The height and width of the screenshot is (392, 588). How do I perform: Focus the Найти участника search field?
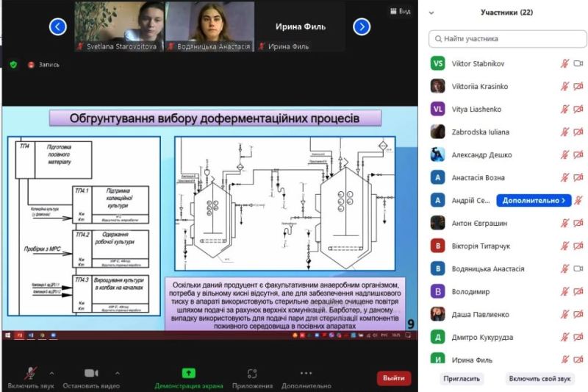(x=507, y=39)
